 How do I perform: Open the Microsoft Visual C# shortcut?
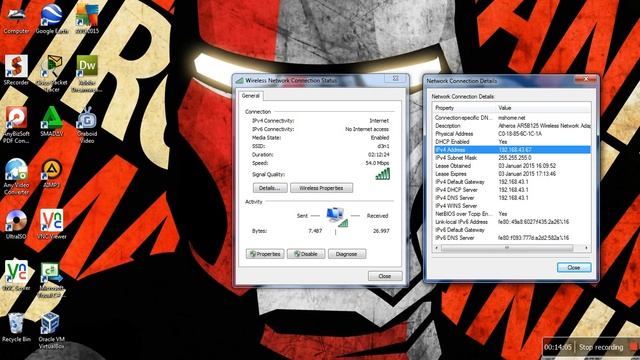[51, 280]
